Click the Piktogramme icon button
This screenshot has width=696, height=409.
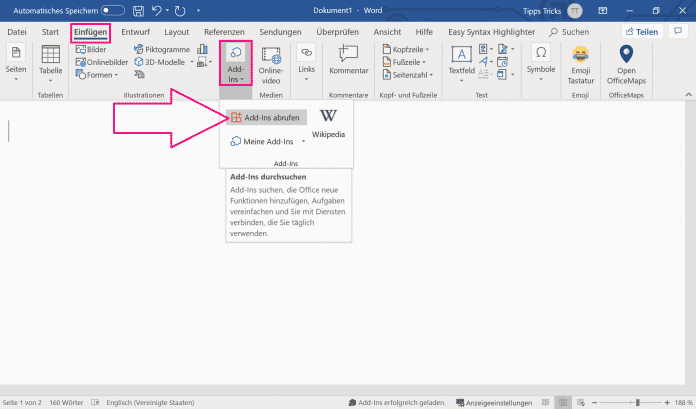160,49
